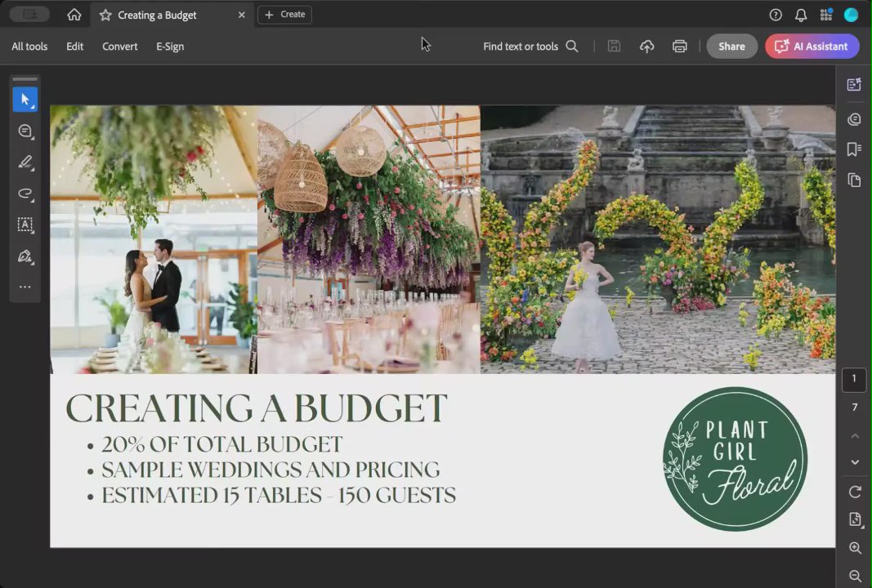The image size is (872, 588).
Task: Select the Add text box tool
Action: 25,225
